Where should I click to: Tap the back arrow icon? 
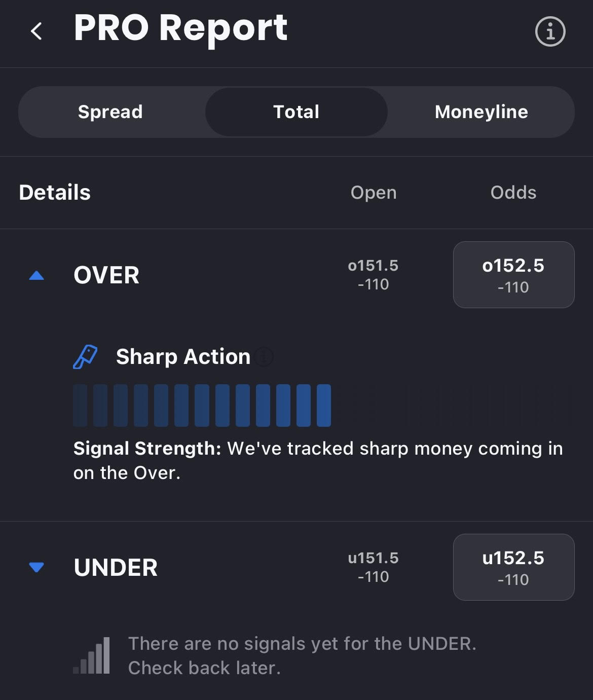[x=36, y=31]
